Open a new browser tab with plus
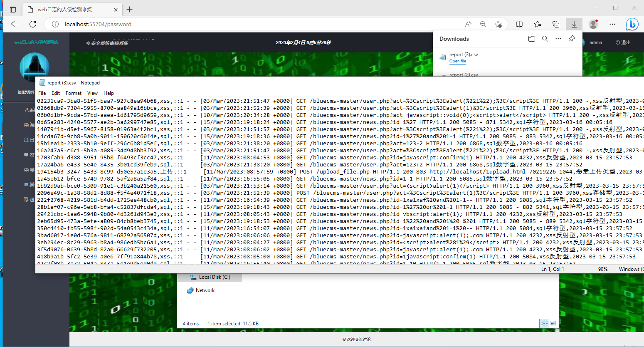 130,9
